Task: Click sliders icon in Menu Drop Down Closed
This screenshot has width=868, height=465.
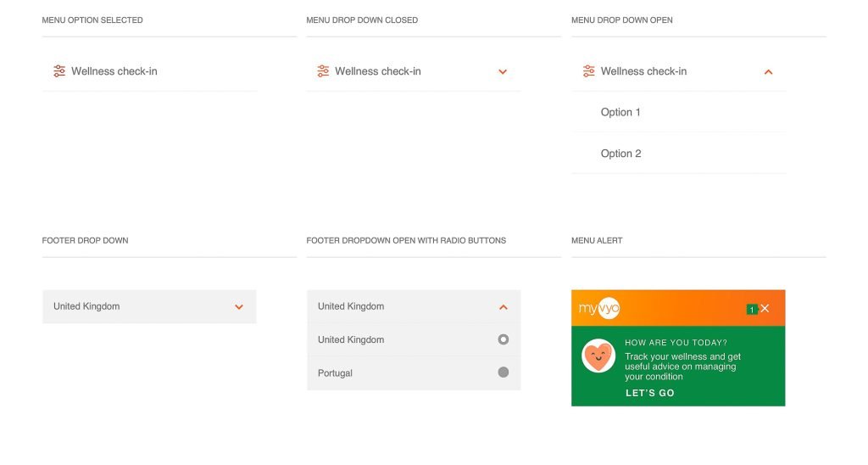Action: [x=323, y=71]
